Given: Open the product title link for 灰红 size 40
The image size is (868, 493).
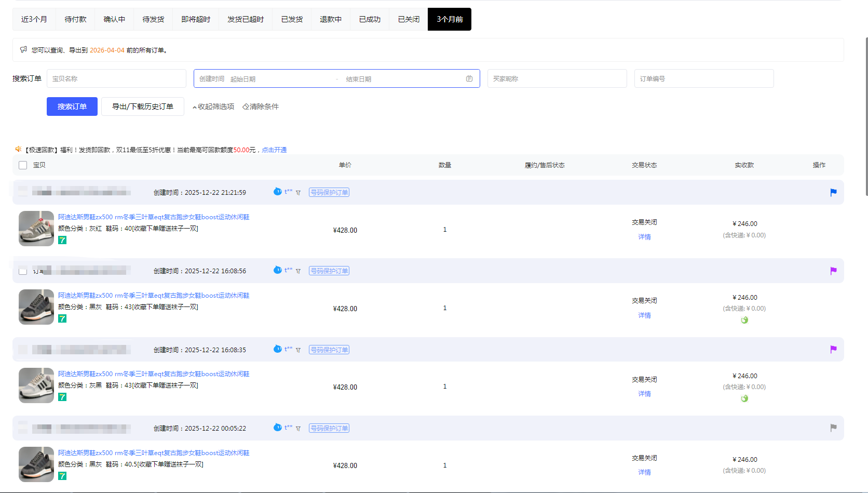Looking at the screenshot, I should [x=154, y=217].
